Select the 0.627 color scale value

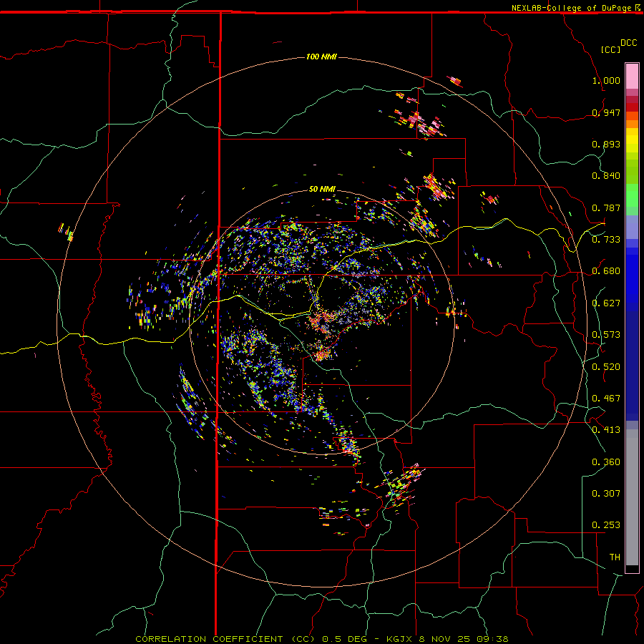[606, 303]
